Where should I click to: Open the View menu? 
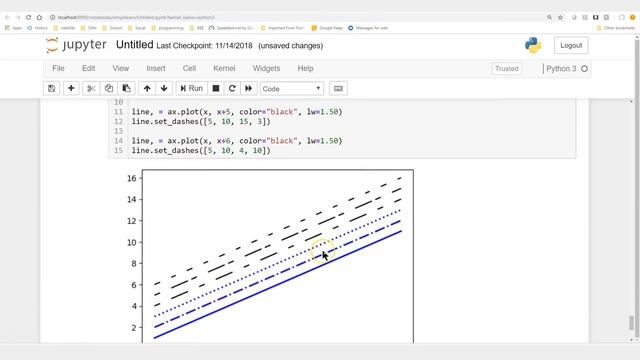coord(121,69)
